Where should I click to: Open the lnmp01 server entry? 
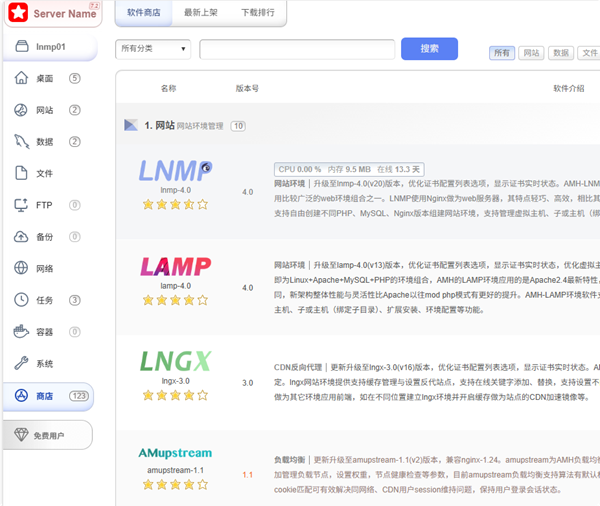[50, 47]
